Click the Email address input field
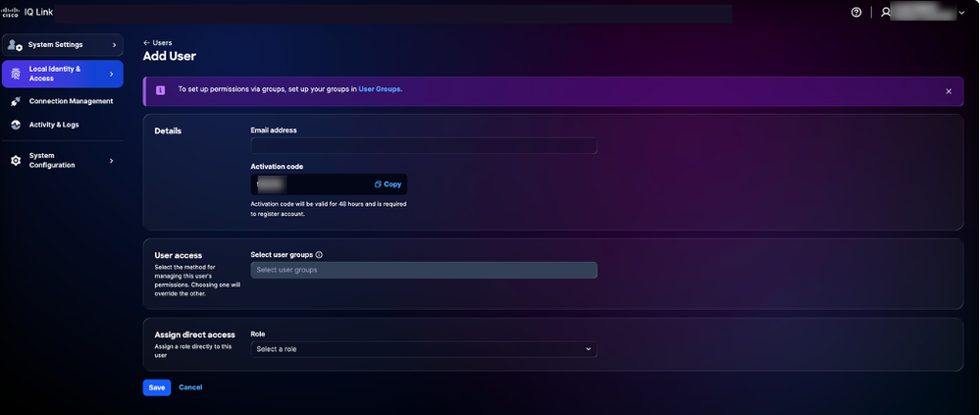The height and width of the screenshot is (415, 980). tap(424, 145)
